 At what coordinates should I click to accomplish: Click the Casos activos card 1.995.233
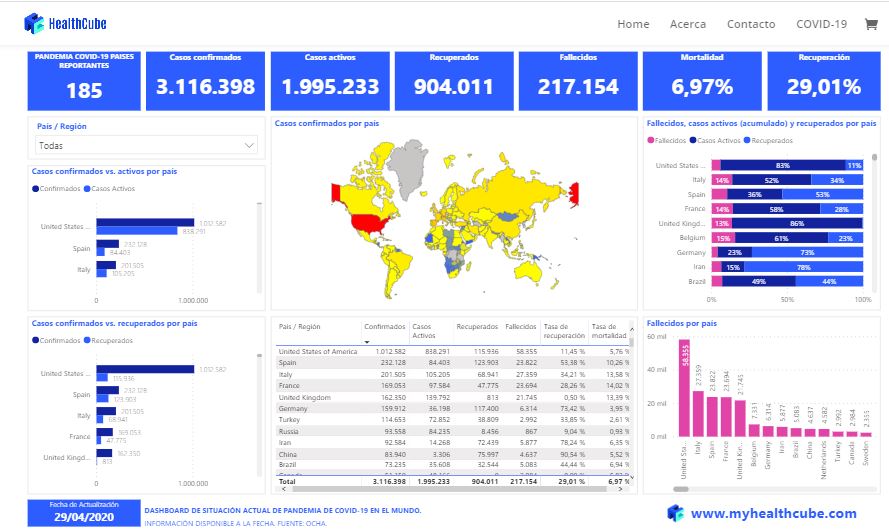coord(330,81)
